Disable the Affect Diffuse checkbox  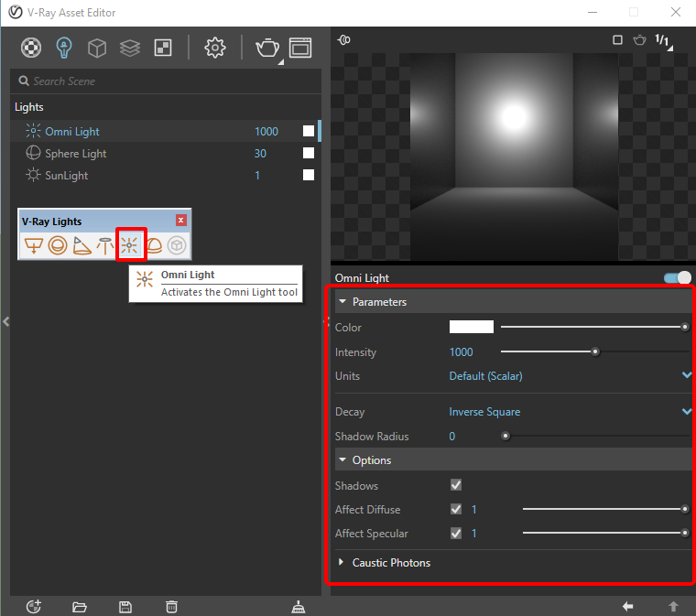(x=456, y=509)
